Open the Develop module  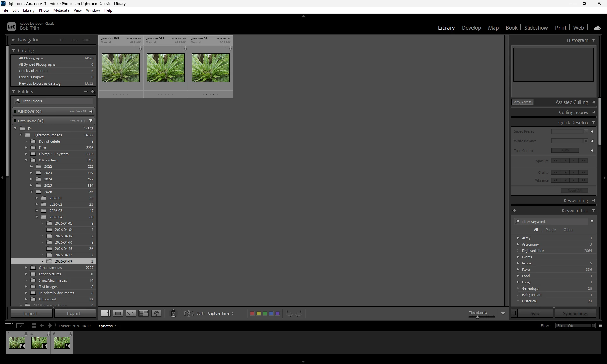pyautogui.click(x=471, y=28)
